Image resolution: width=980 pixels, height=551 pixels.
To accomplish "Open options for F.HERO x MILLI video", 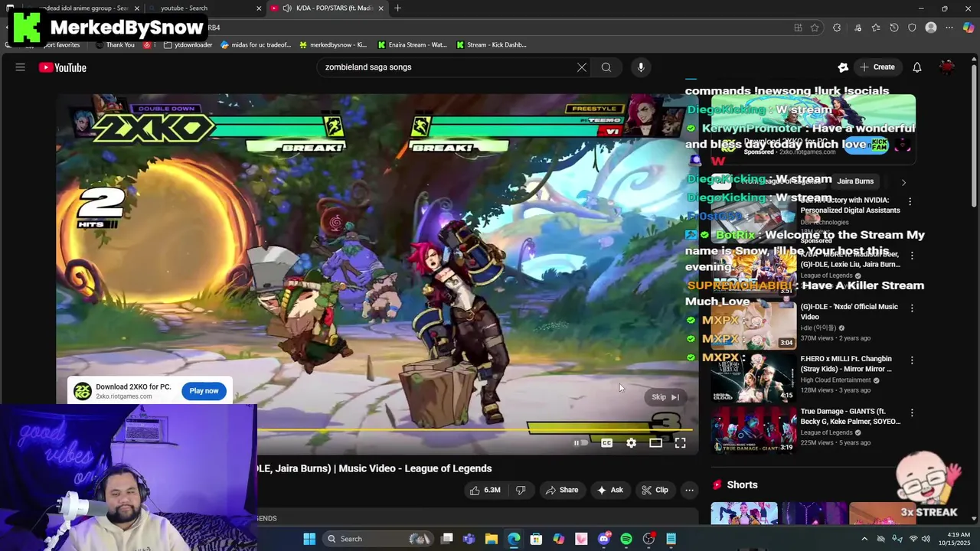I will point(912,360).
